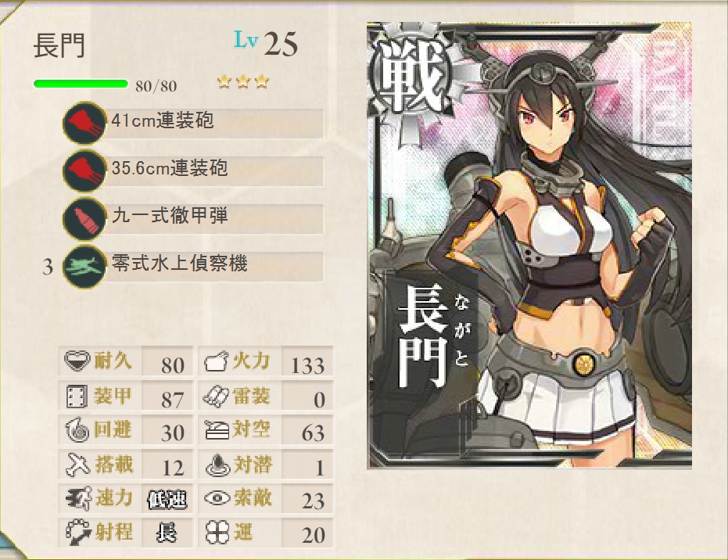
Task: Open the 41cm連装砲 equipment slot
Action: 194,123
